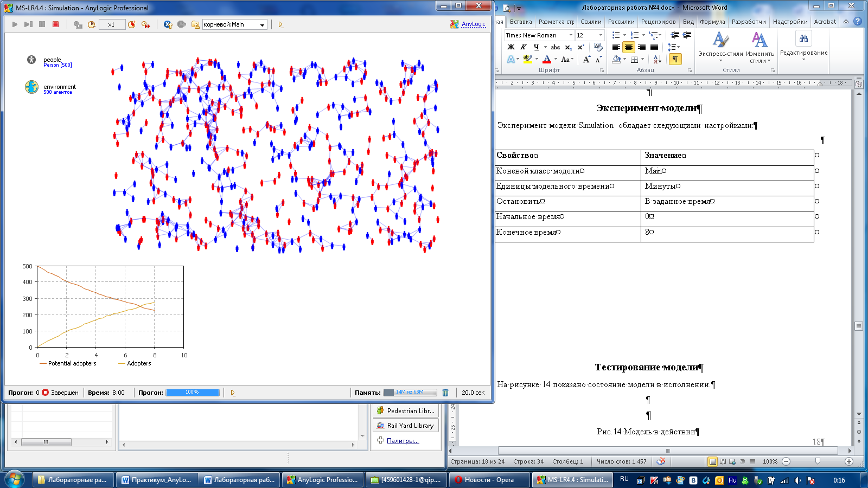Click the volume speaker tray icon

click(x=797, y=480)
